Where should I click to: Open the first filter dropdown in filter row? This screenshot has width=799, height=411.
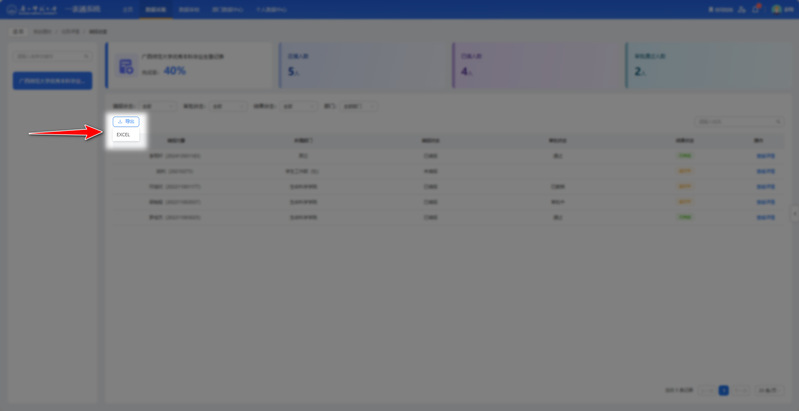click(158, 106)
